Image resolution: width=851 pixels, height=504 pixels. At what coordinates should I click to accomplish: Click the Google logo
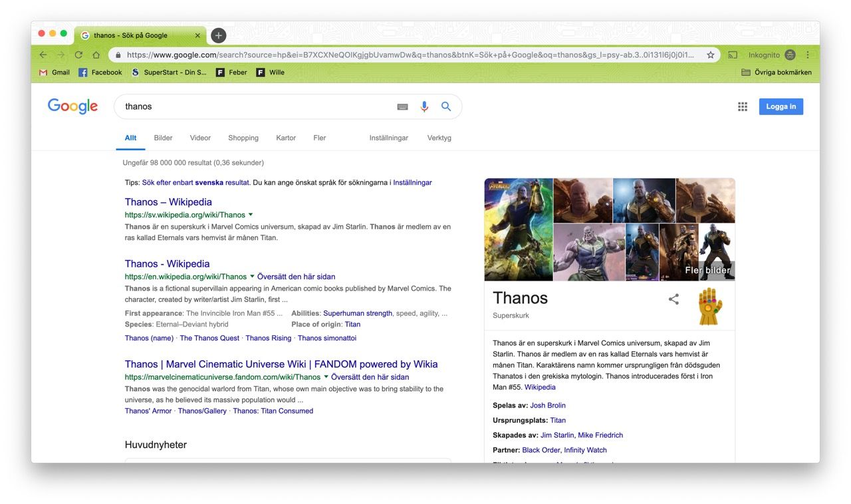(72, 106)
